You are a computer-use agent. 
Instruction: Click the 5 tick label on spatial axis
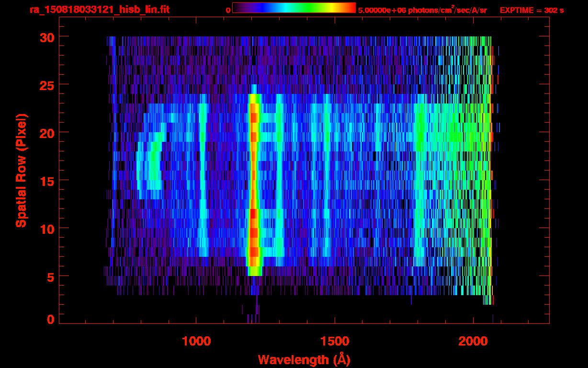(50, 276)
